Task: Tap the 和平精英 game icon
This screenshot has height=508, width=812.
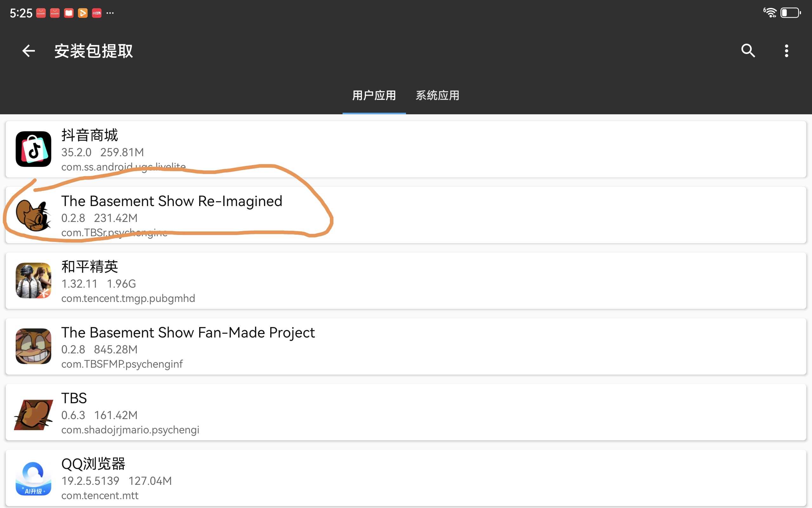Action: pyautogui.click(x=33, y=280)
